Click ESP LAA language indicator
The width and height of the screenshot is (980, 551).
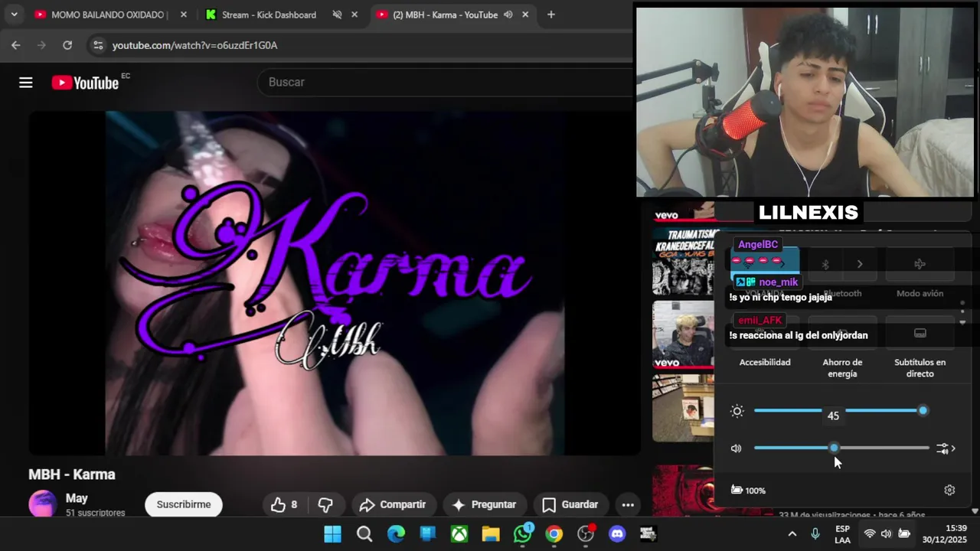pyautogui.click(x=842, y=534)
